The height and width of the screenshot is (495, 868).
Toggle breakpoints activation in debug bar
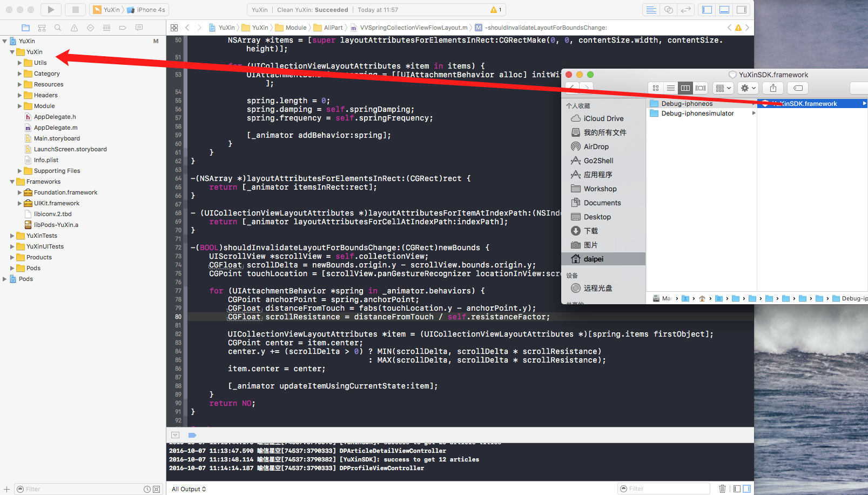pos(192,435)
